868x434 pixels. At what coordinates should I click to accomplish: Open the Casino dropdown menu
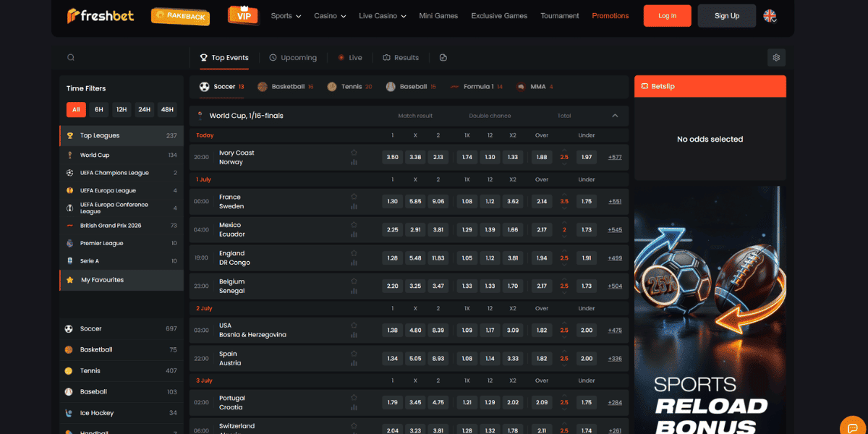coord(330,16)
